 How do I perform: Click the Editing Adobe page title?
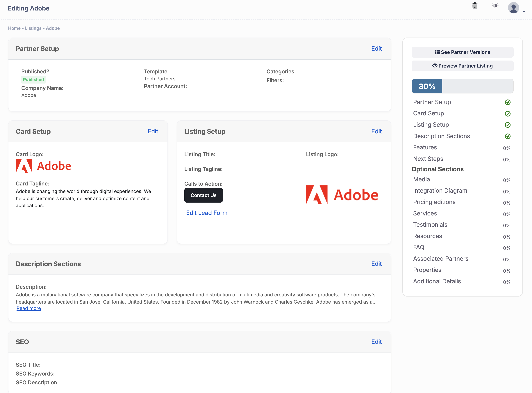(x=28, y=8)
